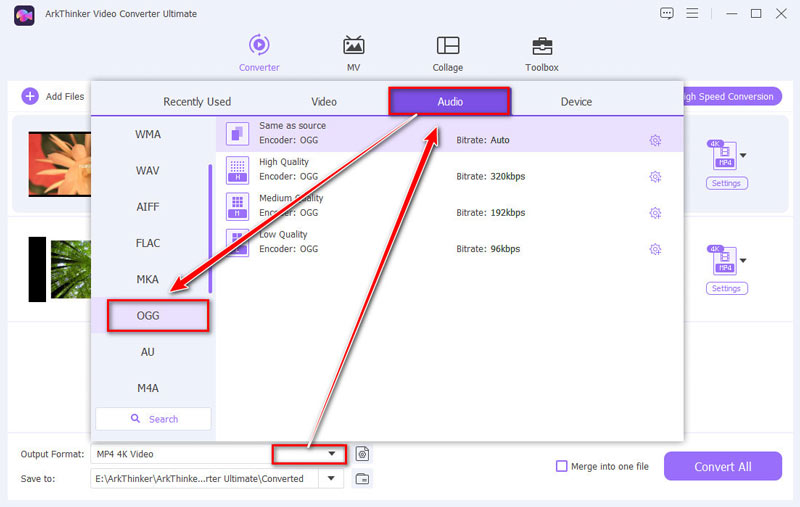This screenshot has height=507, width=800.
Task: Click the format list scrollbar
Action: tap(210, 228)
